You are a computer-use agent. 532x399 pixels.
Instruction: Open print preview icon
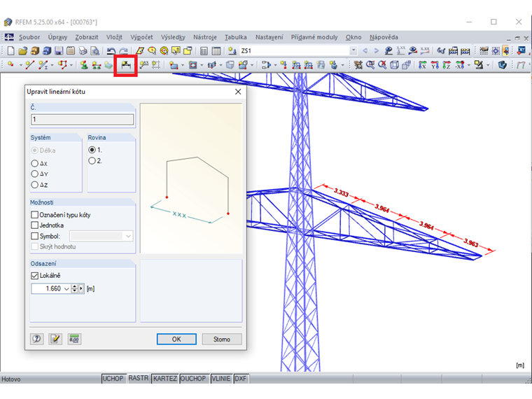[95, 51]
